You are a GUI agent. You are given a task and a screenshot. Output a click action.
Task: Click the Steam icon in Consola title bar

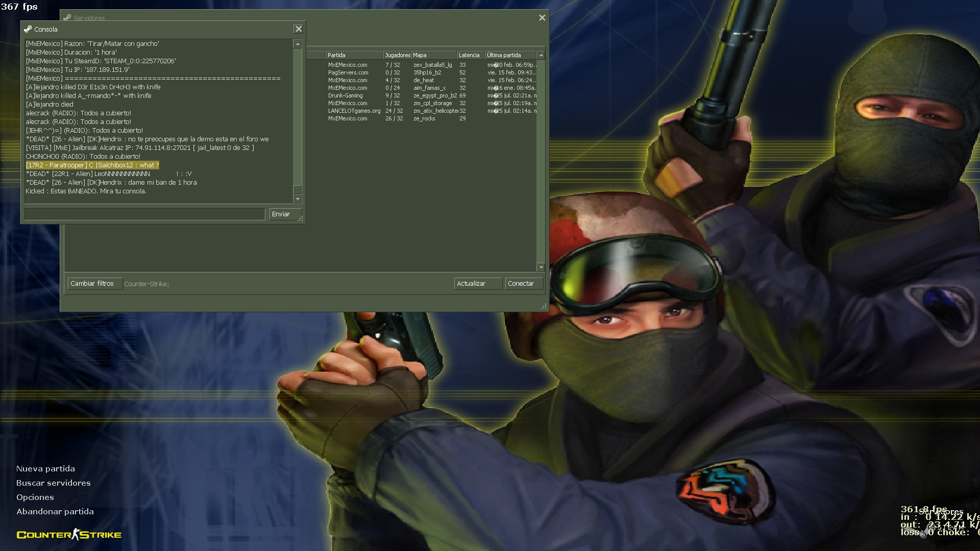28,29
